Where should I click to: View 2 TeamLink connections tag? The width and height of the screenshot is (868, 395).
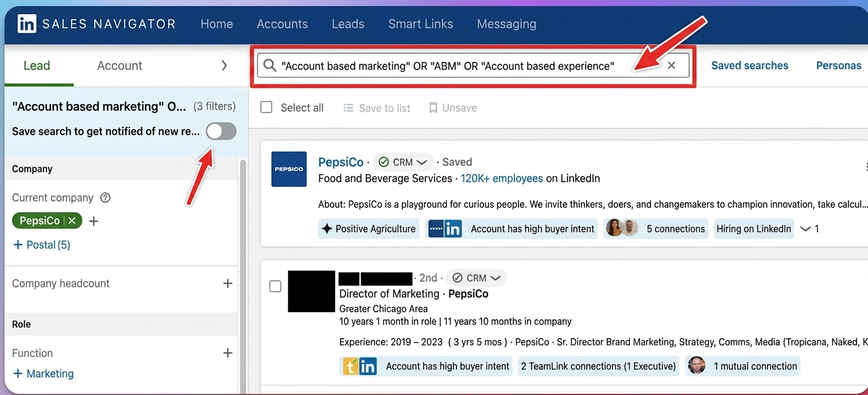[x=598, y=366]
